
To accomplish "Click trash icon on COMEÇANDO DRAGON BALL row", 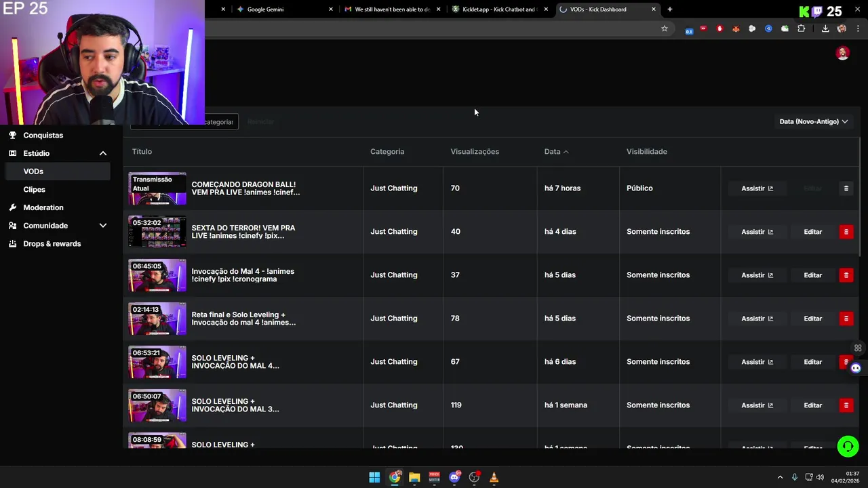I will 846,188.
